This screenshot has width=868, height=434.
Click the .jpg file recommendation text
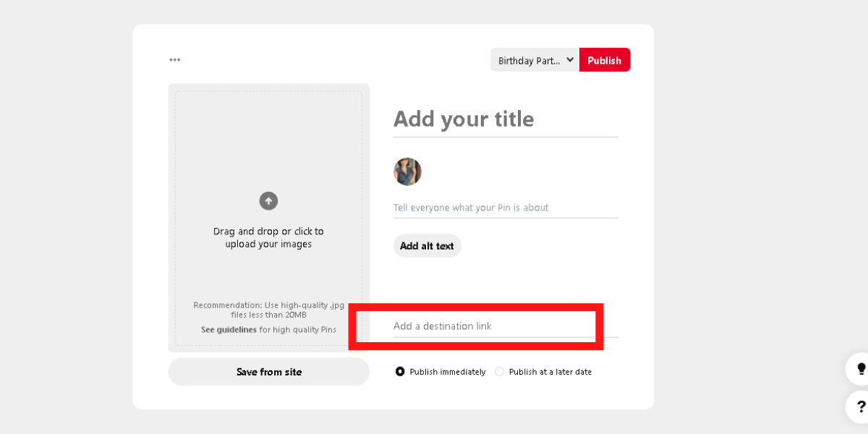click(x=268, y=310)
